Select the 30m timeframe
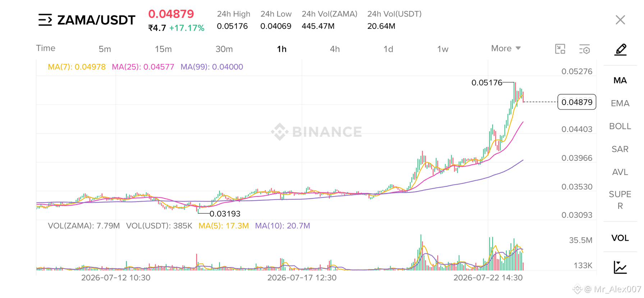The width and height of the screenshot is (644, 298). [x=224, y=49]
